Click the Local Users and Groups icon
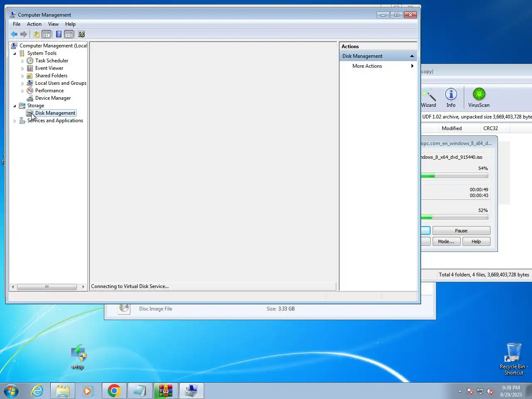 tap(30, 83)
